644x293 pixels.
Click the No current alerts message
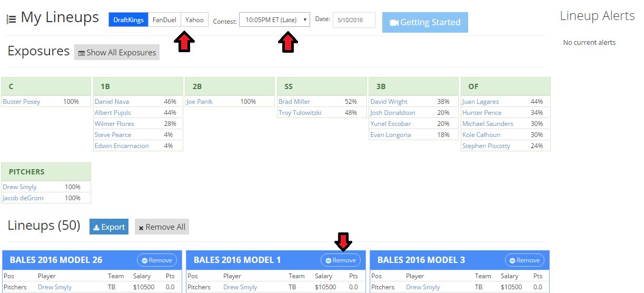589,43
